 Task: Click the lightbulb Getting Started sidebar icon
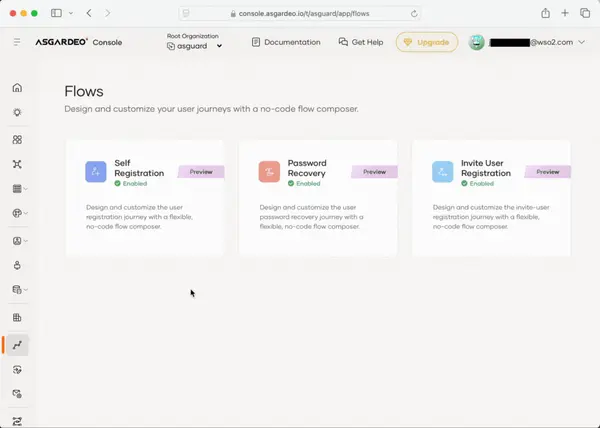pos(17,113)
